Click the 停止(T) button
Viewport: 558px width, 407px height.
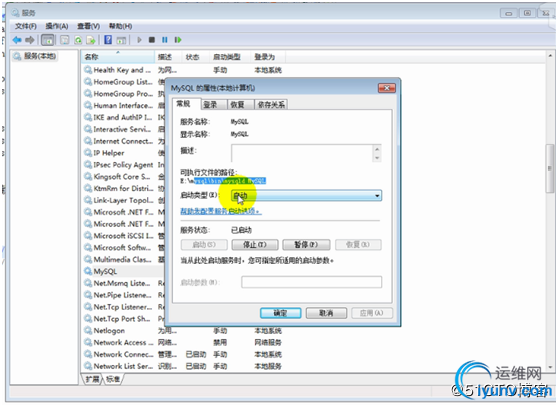click(255, 245)
